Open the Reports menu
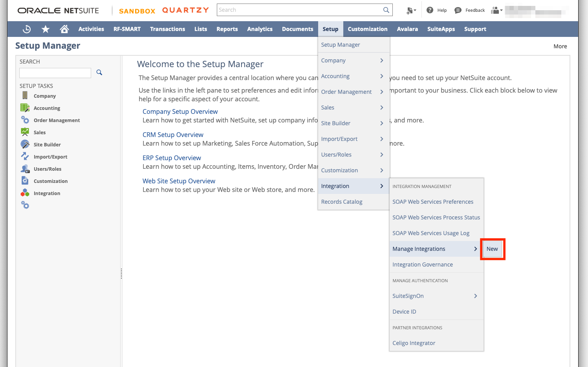The height and width of the screenshot is (367, 588). (x=227, y=29)
